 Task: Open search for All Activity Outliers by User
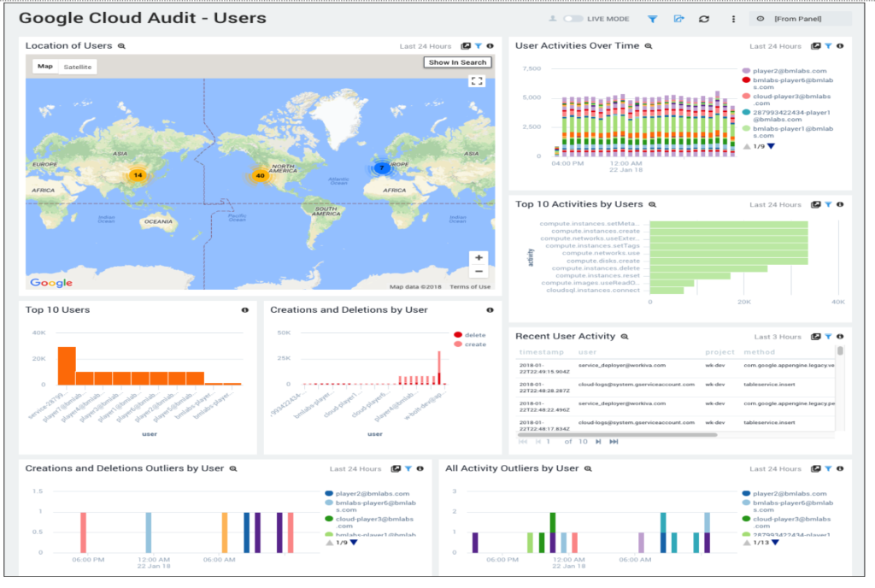[x=588, y=469]
